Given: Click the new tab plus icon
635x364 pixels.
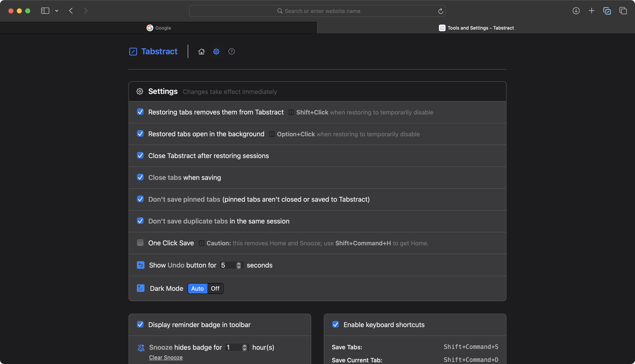Looking at the screenshot, I should click(x=592, y=11).
